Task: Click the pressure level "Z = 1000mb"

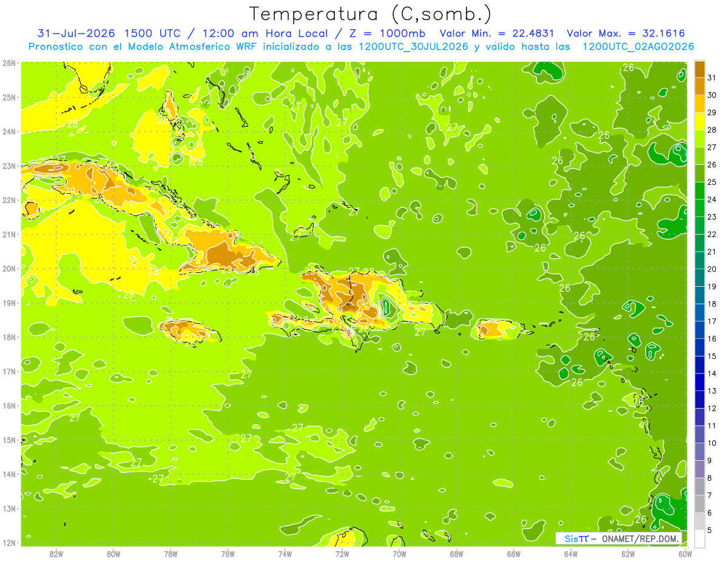Action: click(x=387, y=33)
